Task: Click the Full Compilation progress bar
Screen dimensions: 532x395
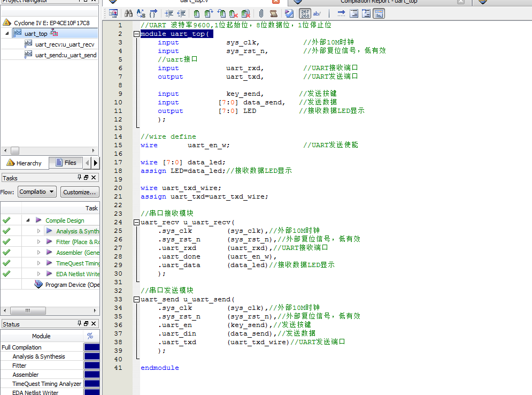Action: click(92, 347)
